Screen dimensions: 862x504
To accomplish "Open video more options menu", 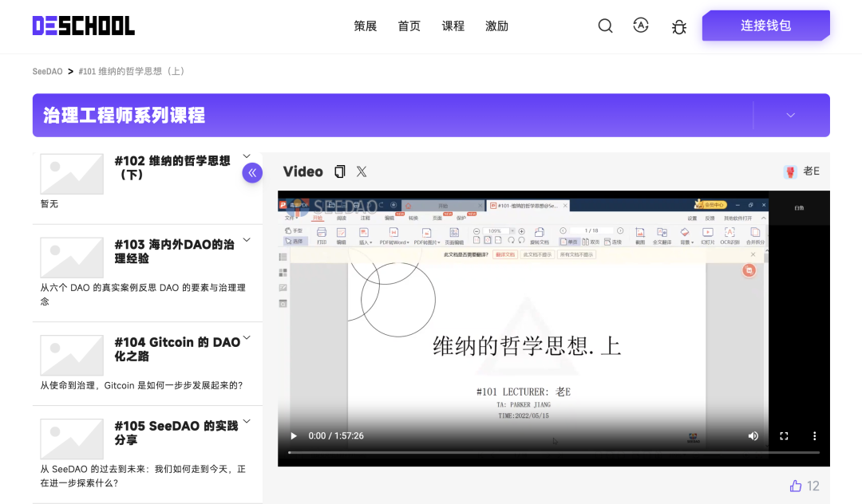I will (x=815, y=436).
